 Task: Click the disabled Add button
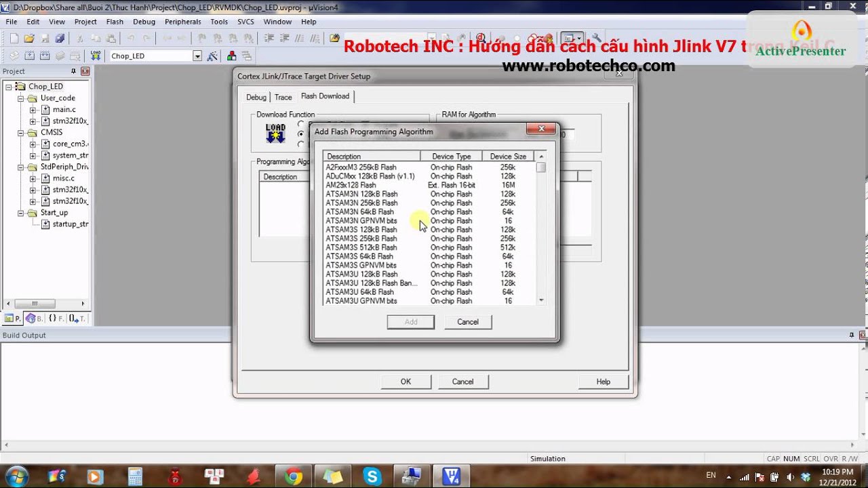coord(411,322)
